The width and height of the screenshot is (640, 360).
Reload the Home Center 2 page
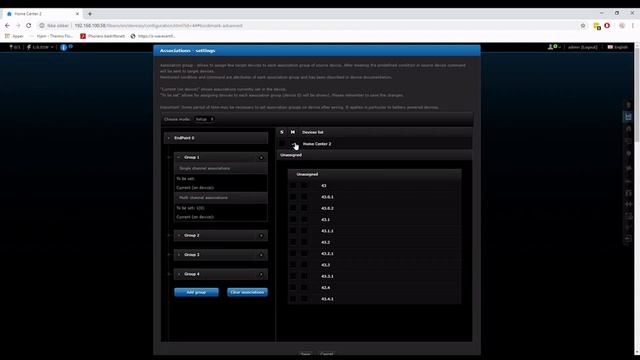29,25
